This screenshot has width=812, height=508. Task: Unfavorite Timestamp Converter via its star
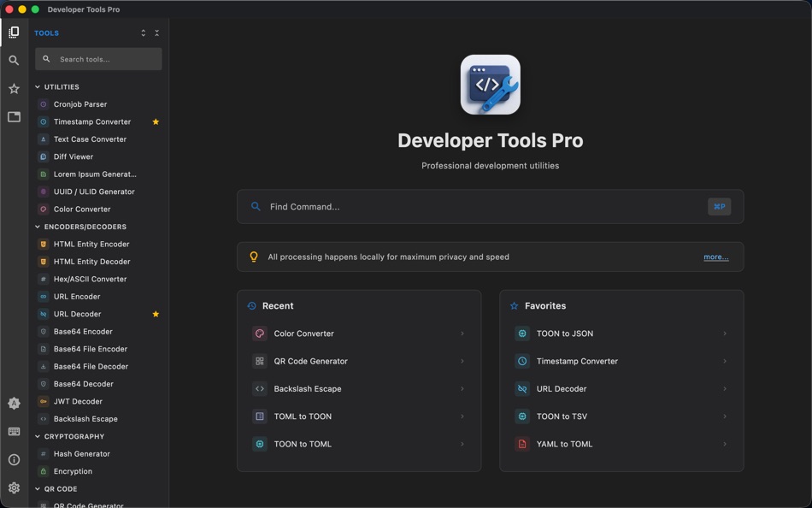click(156, 121)
